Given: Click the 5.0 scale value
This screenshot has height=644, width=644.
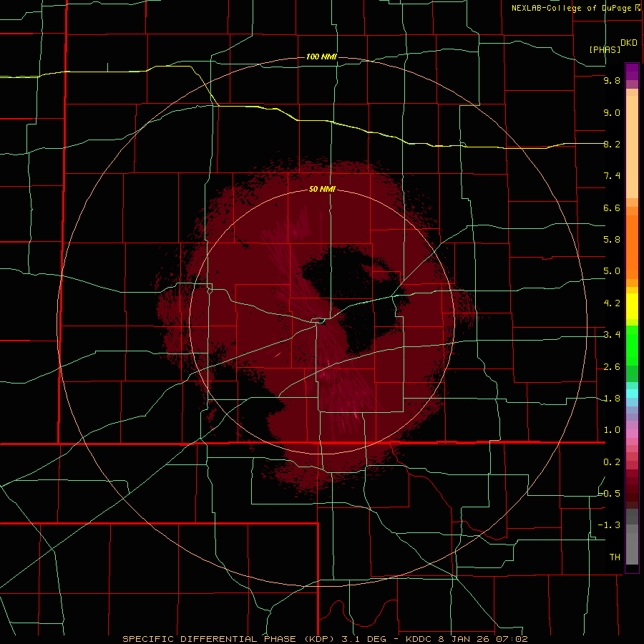Looking at the screenshot, I should (x=612, y=271).
